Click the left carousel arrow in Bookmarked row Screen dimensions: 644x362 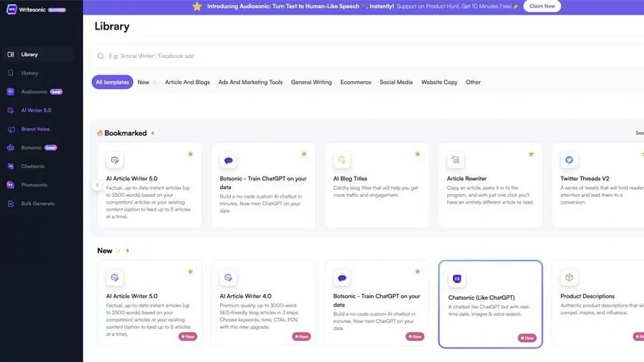click(x=97, y=184)
